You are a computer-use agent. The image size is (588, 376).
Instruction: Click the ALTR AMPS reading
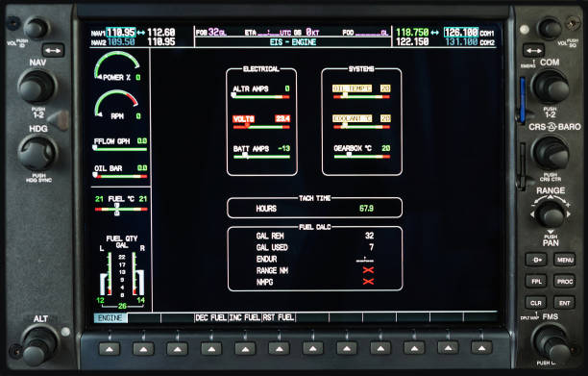coord(261,92)
